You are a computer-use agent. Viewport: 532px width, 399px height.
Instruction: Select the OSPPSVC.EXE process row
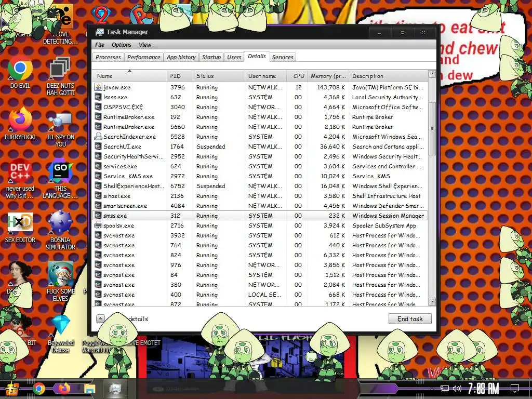(260, 107)
